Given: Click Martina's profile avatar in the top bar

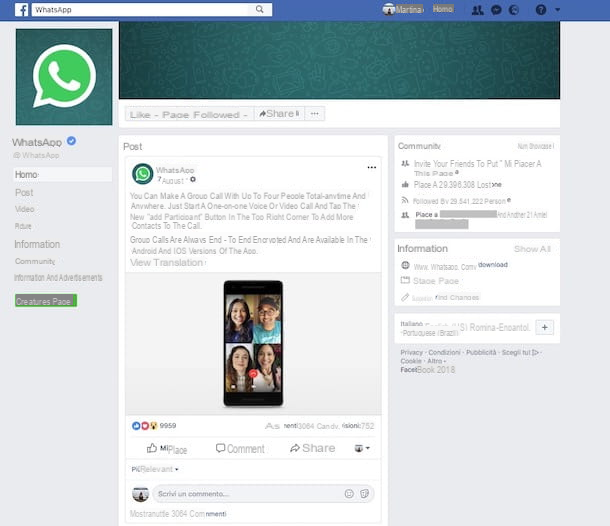Looking at the screenshot, I should pos(388,9).
